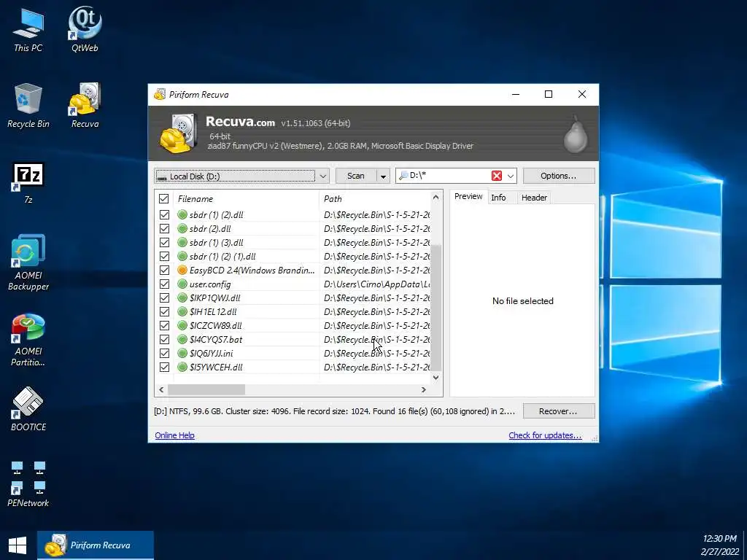Open the Recycle Bin desktop icon

[28, 106]
